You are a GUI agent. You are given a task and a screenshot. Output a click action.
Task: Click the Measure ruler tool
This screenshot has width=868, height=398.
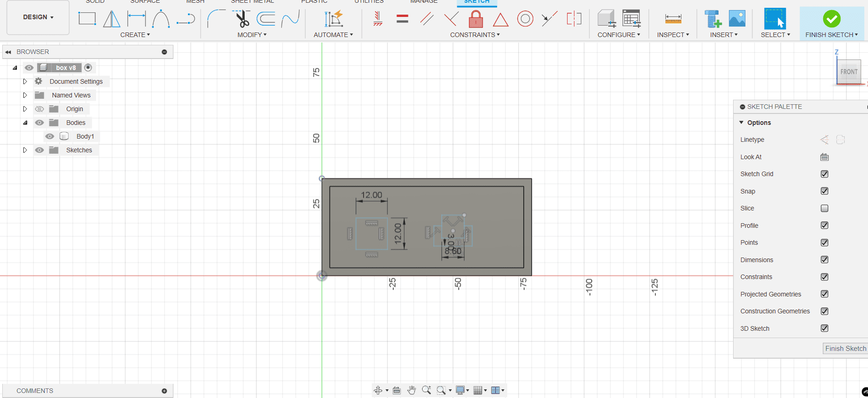click(x=673, y=19)
